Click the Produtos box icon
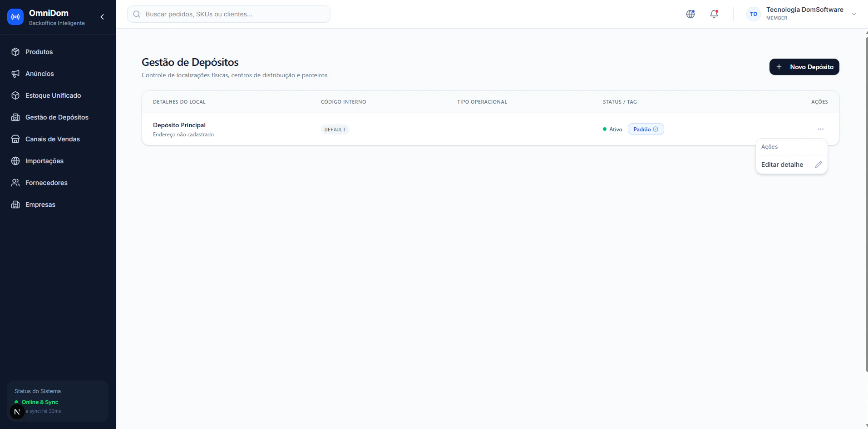Image resolution: width=868 pixels, height=429 pixels. tap(15, 52)
